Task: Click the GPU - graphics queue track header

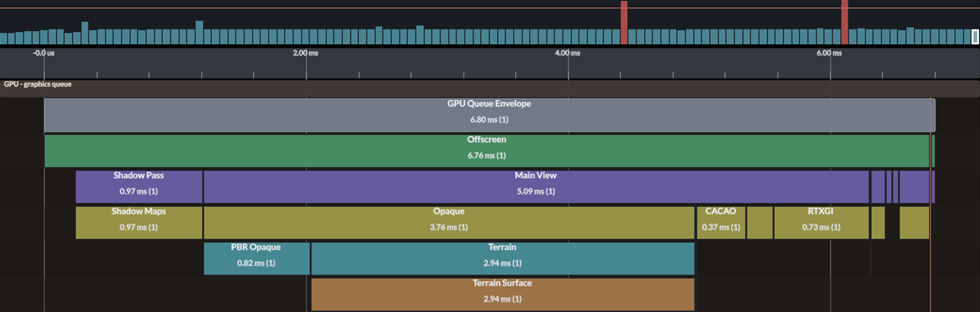Action: 490,89
